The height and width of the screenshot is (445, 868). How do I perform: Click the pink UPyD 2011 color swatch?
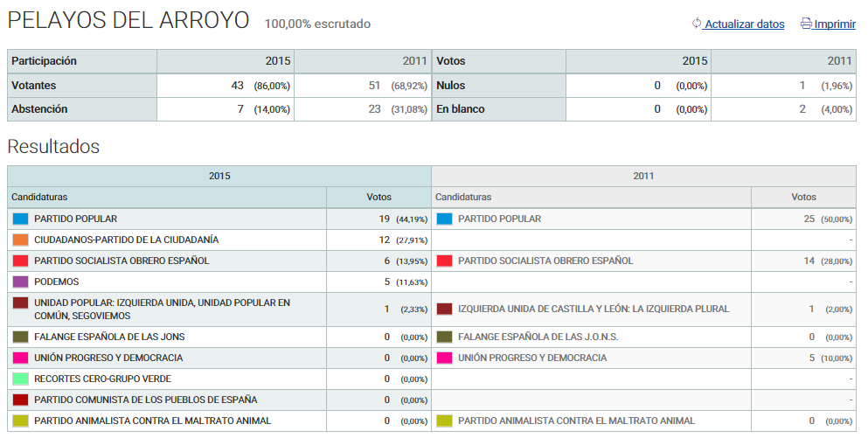click(445, 358)
